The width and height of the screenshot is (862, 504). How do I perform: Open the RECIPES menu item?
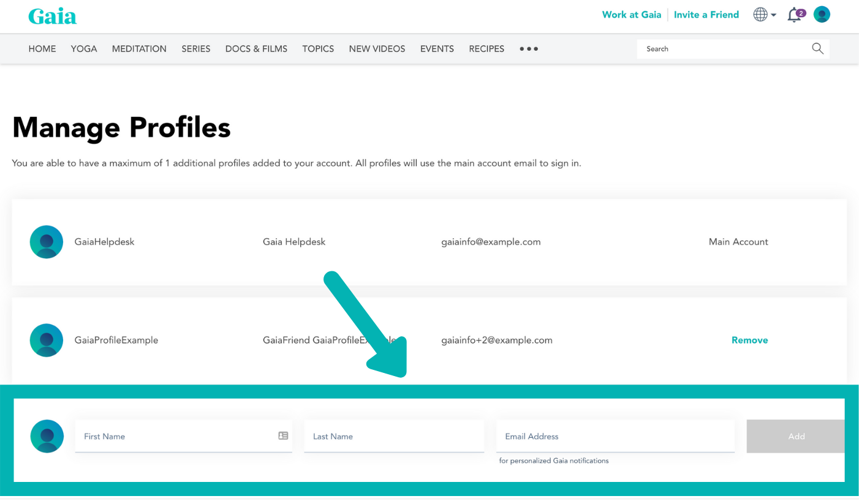coord(486,49)
